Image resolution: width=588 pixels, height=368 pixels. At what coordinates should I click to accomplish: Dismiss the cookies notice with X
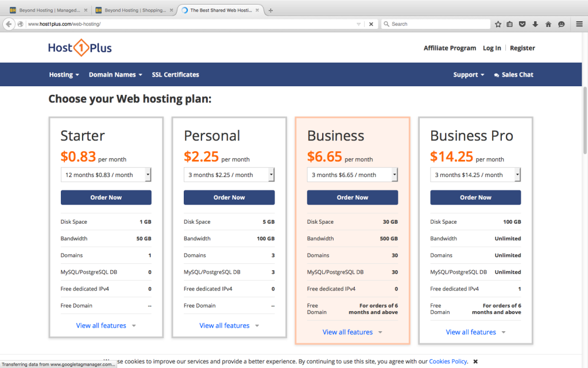point(475,361)
